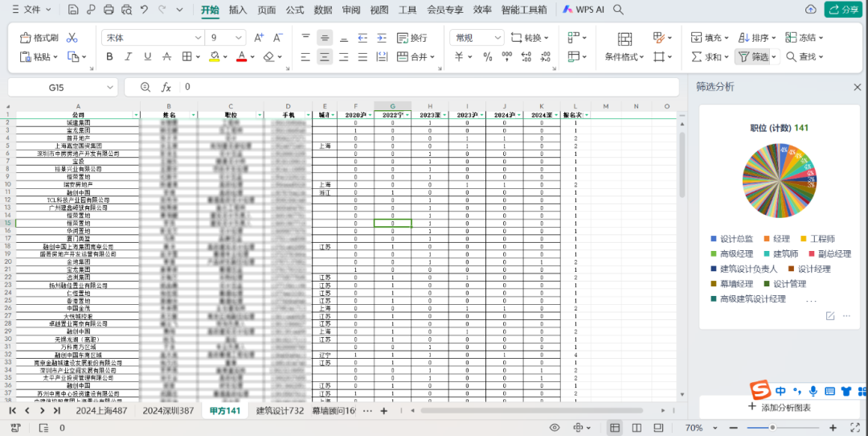Image resolution: width=868 pixels, height=436 pixels.
Task: Open the 插入 (Insert) ribbon tab
Action: tap(238, 10)
